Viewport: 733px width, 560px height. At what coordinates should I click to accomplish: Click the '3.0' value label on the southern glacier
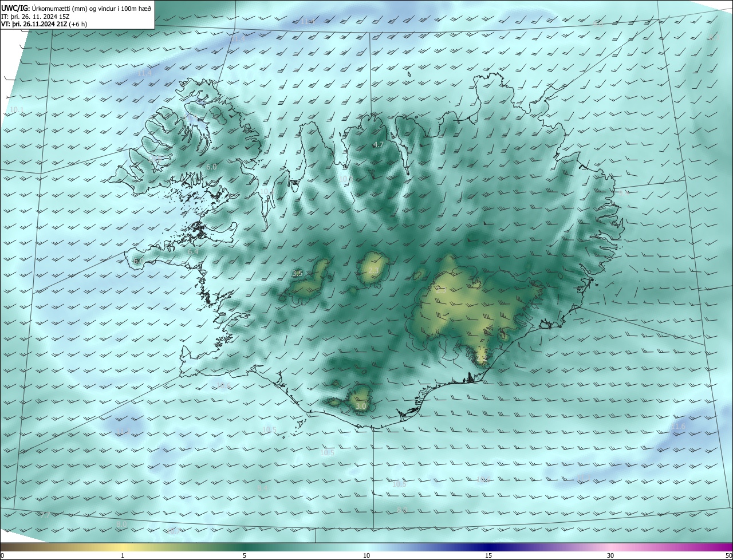tap(361, 406)
